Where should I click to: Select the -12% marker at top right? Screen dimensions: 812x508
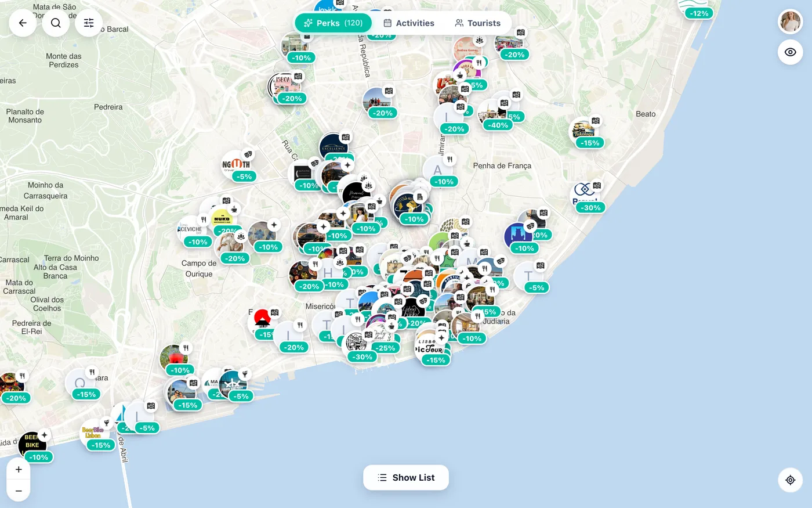[x=694, y=8]
